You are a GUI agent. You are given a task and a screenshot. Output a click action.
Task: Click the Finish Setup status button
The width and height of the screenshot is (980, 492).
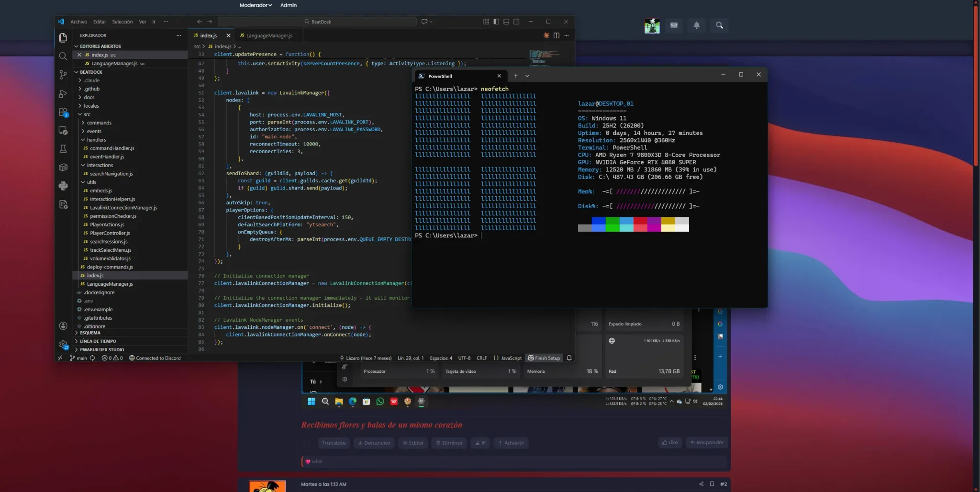pos(544,358)
